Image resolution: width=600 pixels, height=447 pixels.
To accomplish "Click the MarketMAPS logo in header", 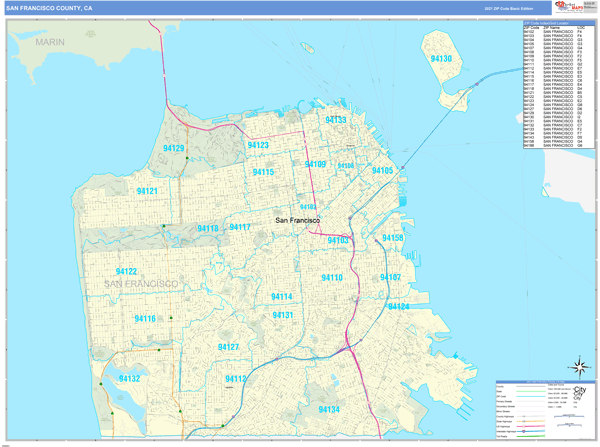I will pos(567,7).
